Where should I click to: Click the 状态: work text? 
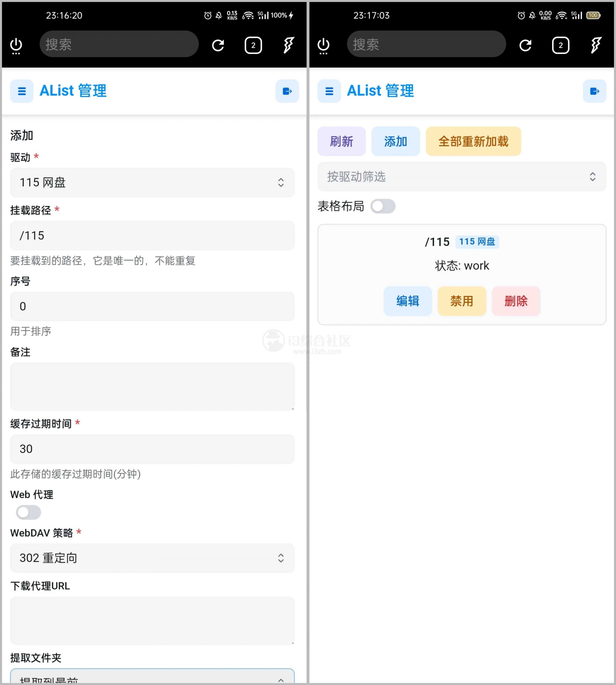462,266
